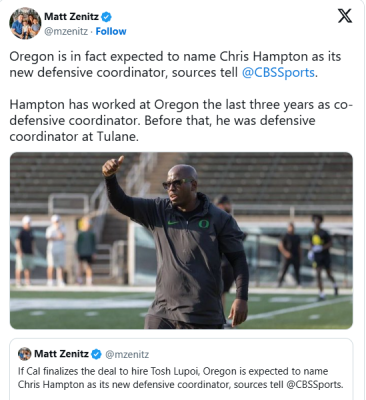
Task: Follow Matt Zenitz via the Follow link
Action: 111,31
